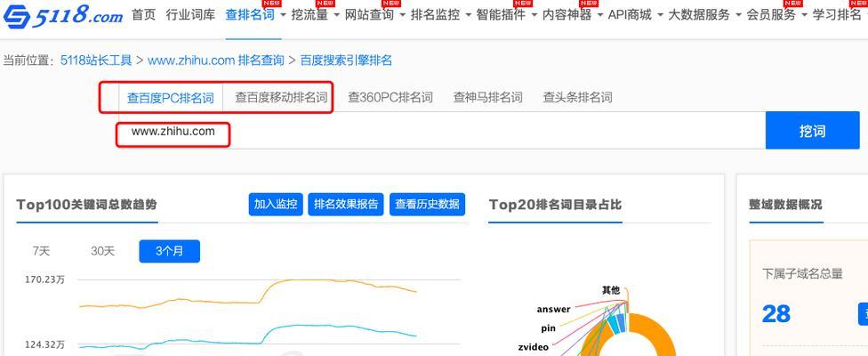868x356 pixels.
Task: Switch trend chart to 30天
Action: coord(102,251)
